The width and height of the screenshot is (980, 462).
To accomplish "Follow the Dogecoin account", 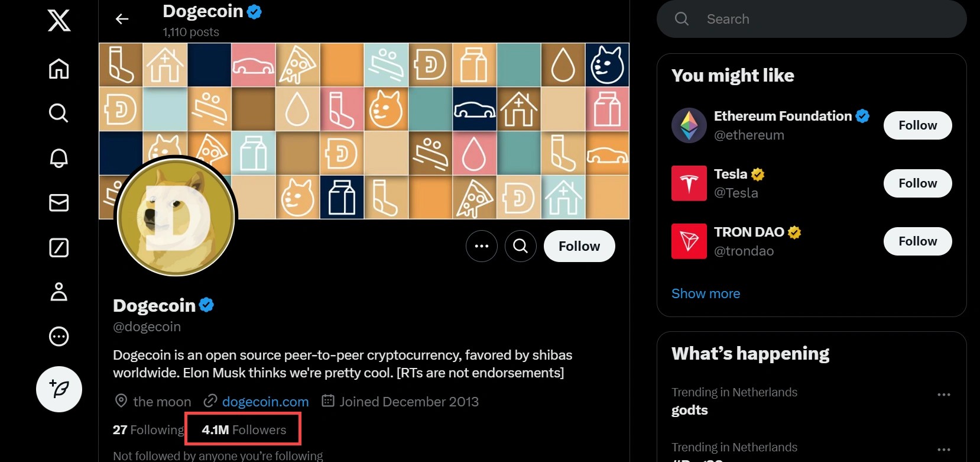I will tap(579, 246).
